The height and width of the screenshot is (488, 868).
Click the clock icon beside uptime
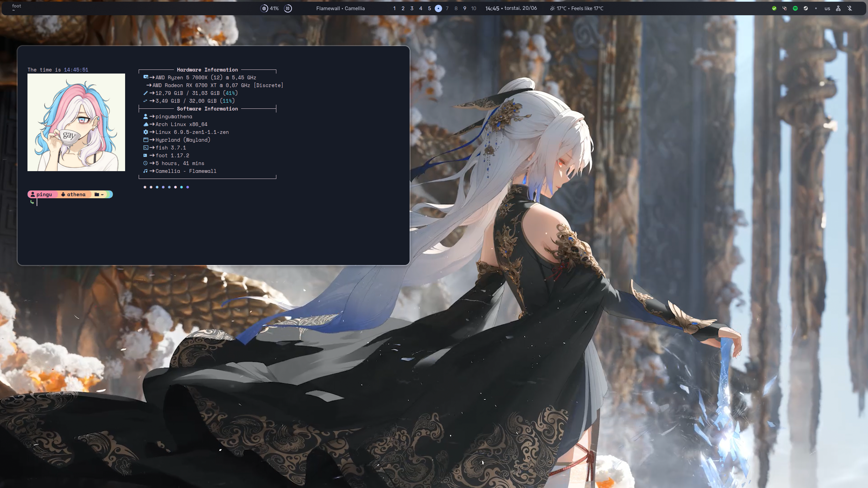pyautogui.click(x=145, y=163)
